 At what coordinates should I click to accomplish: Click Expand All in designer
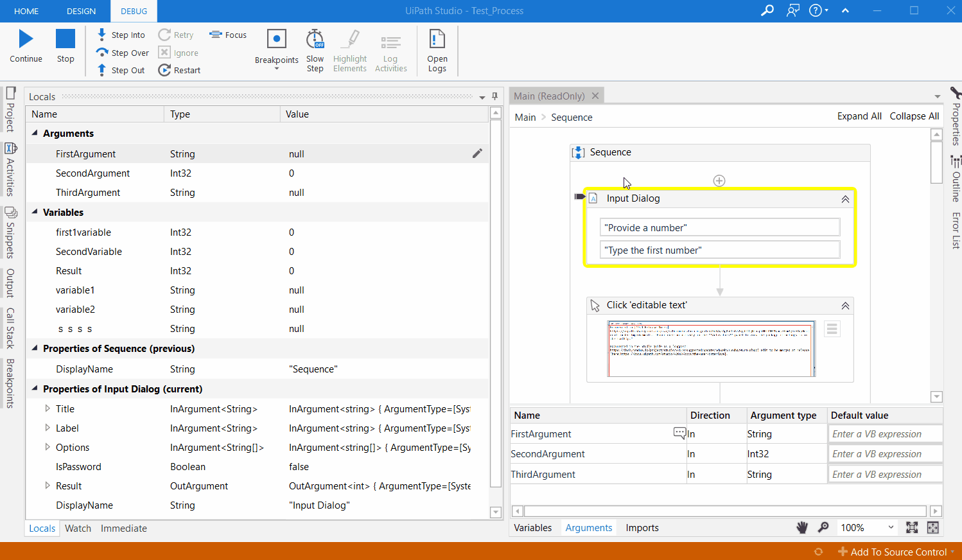[x=859, y=116]
